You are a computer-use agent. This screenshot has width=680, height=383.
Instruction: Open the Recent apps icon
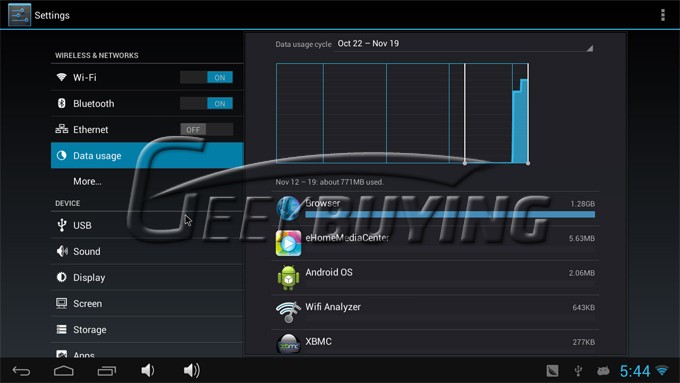(107, 371)
